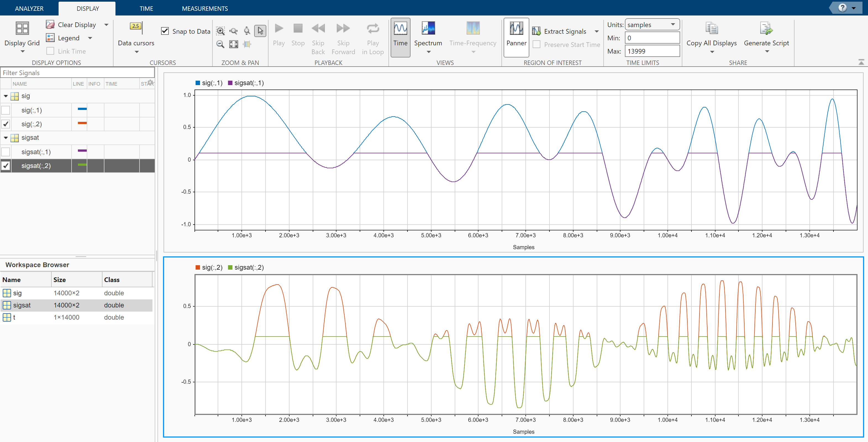Uncheck the Snap to Data checkbox

[x=165, y=31]
